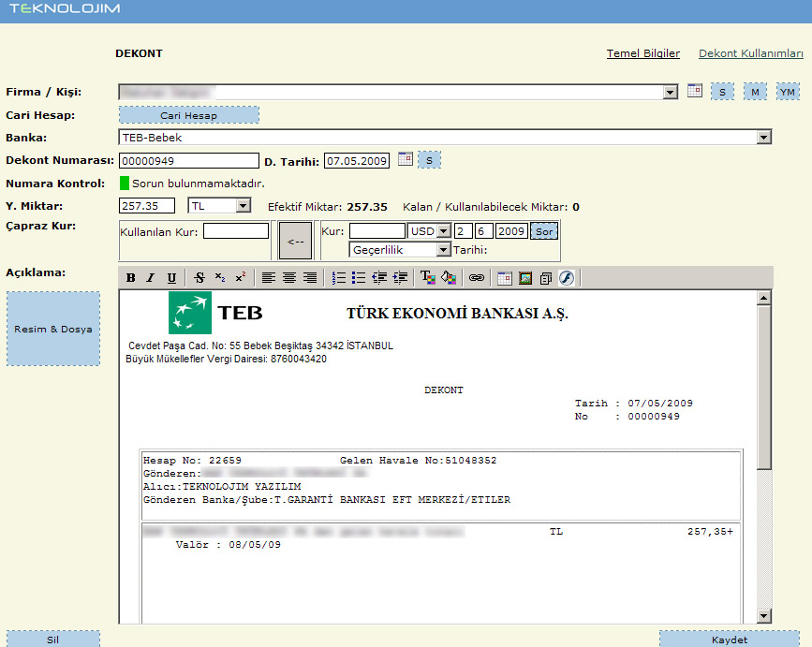Click the copy documents icon in the toolbar
812x647 pixels.
[x=546, y=278]
